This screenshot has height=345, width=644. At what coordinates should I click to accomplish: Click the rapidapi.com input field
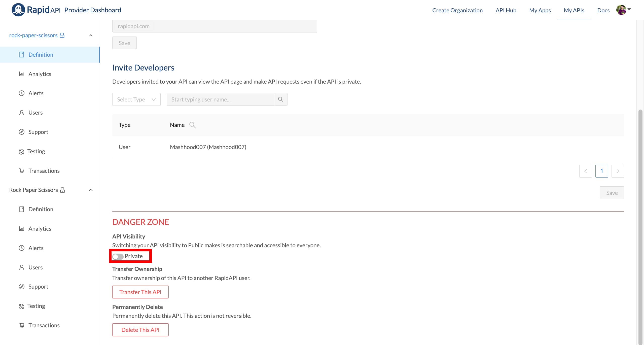[x=214, y=26]
